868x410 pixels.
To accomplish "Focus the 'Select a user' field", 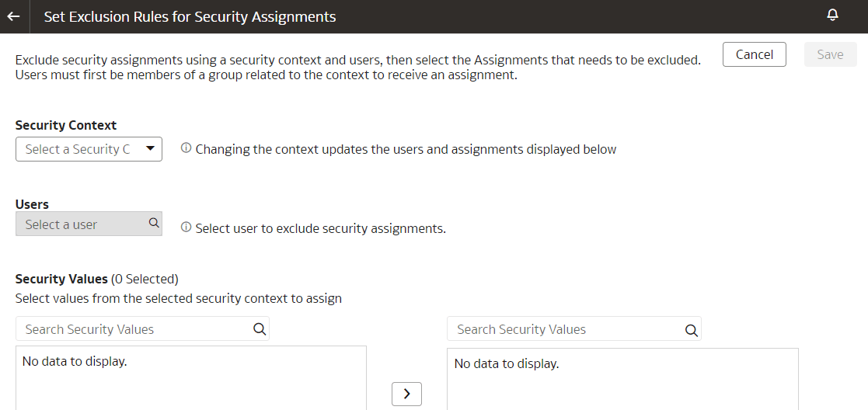I will [x=82, y=224].
